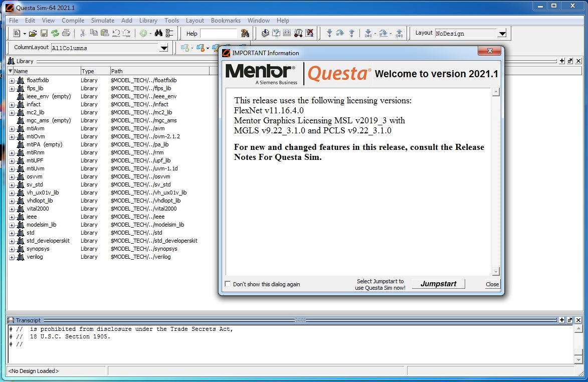Click the Compile icon with down arrow
The width and height of the screenshot is (588, 382).
point(265,34)
